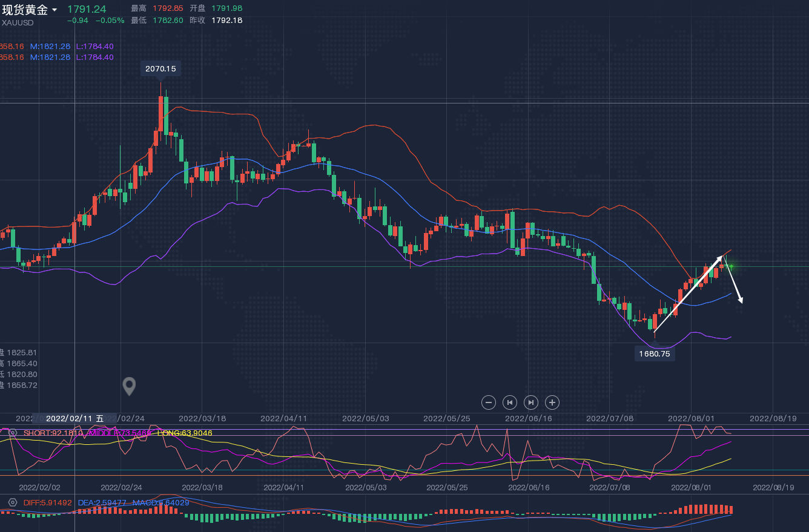
Task: Click the LONG:63.9046 indicator legend label
Action: (x=185, y=433)
